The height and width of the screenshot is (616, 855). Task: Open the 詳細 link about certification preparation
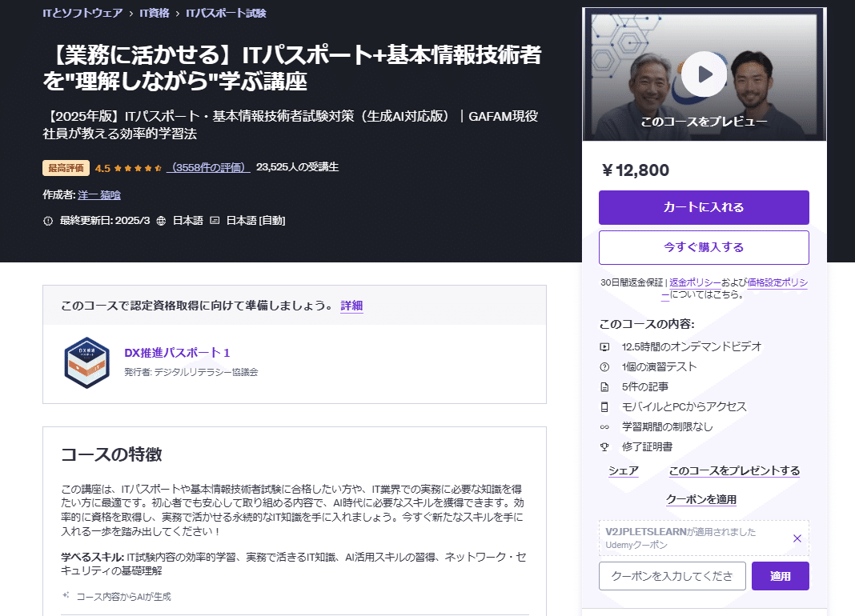click(352, 306)
